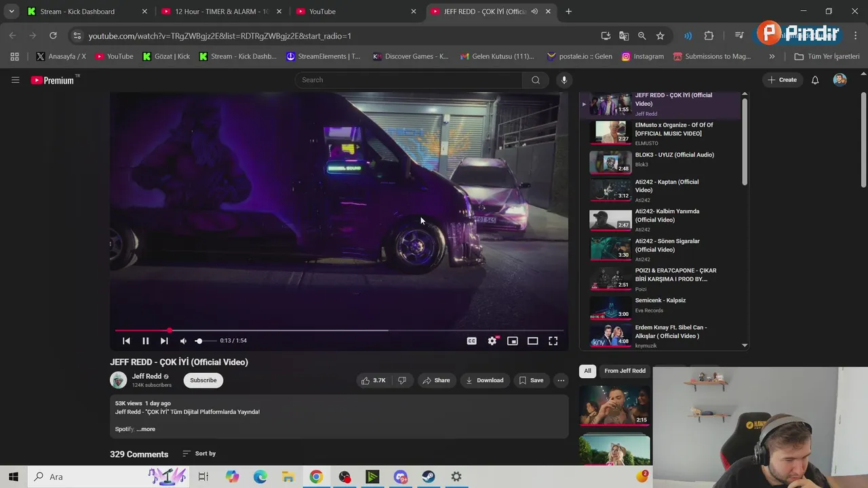Open a new browser tab
Screen dimensions: 868x488
tap(568, 12)
